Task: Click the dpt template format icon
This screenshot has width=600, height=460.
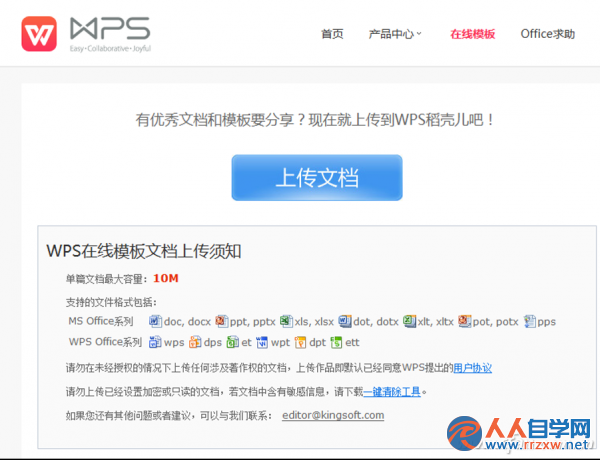Action: [300, 342]
